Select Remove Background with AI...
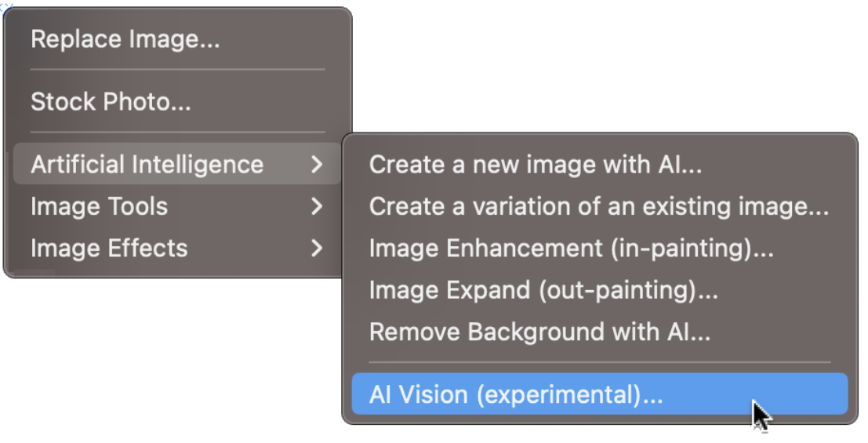Viewport: 868px width, 443px height. click(x=539, y=332)
